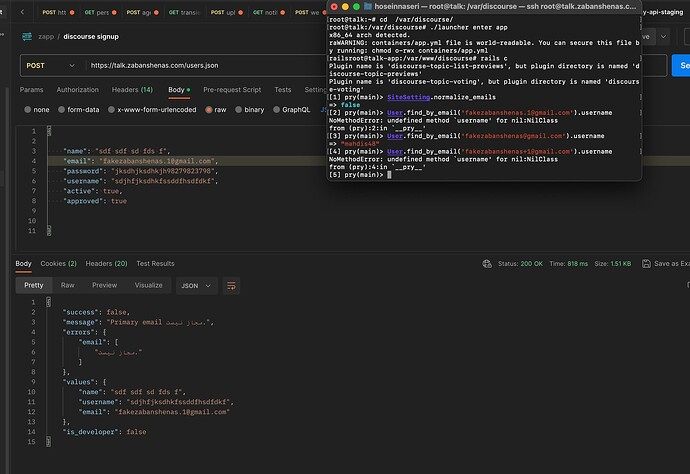Image resolution: width=690 pixels, height=474 pixels.
Task: Open the response Body tab
Action: pyautogui.click(x=23, y=264)
